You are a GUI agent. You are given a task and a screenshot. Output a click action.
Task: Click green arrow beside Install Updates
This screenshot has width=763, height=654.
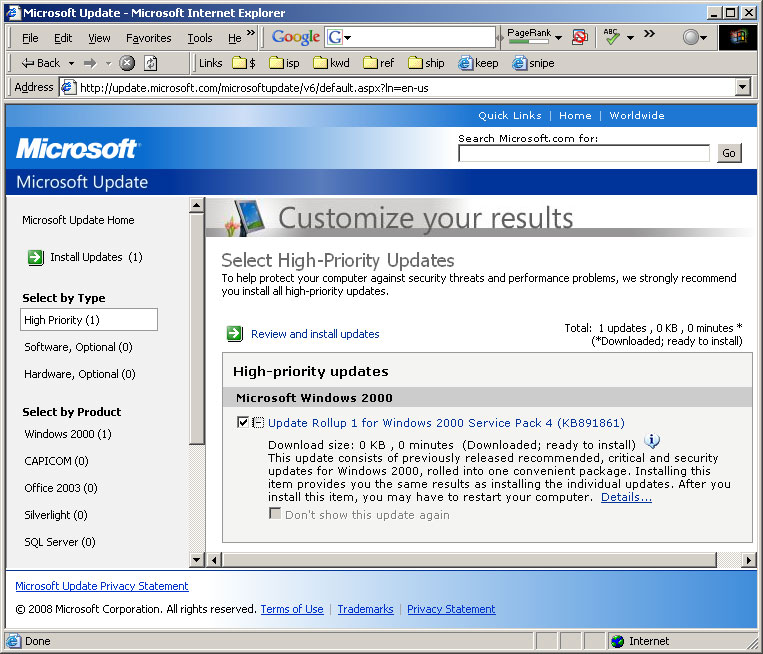click(x=36, y=257)
